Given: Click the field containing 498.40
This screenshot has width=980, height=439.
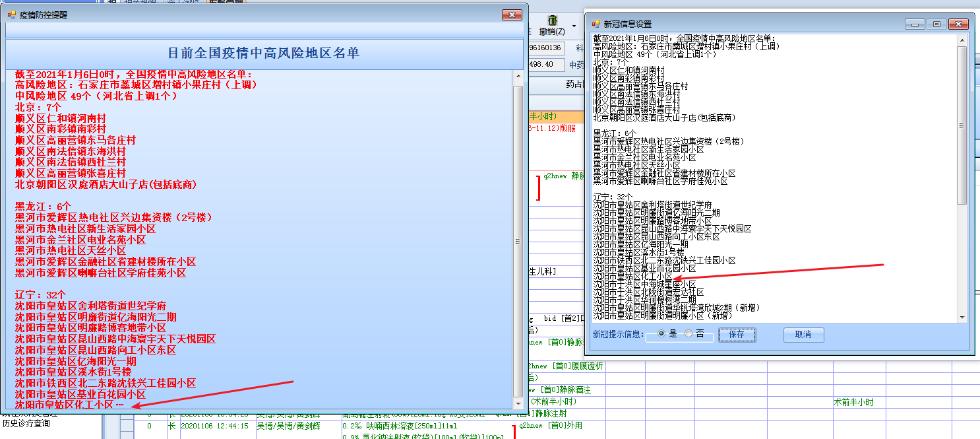Looking at the screenshot, I should [546, 65].
